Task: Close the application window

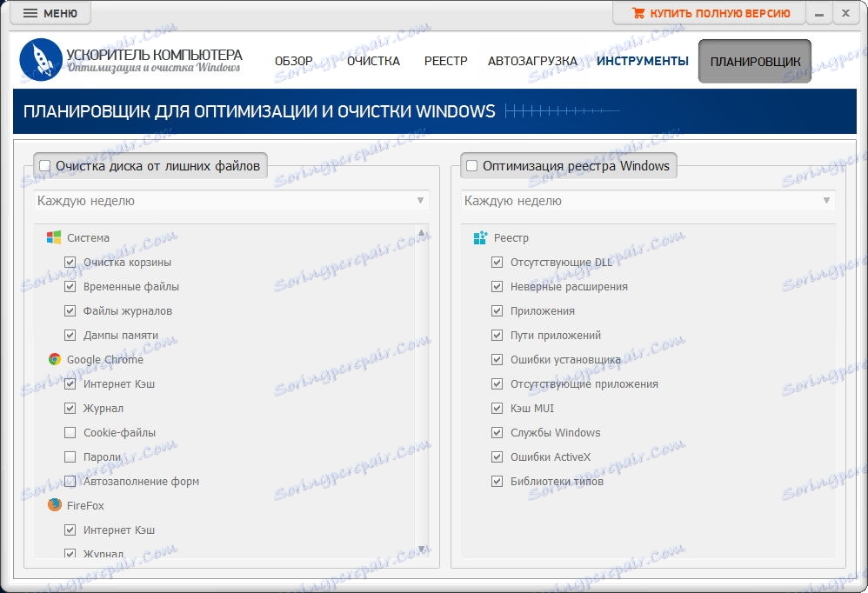Action: point(845,13)
